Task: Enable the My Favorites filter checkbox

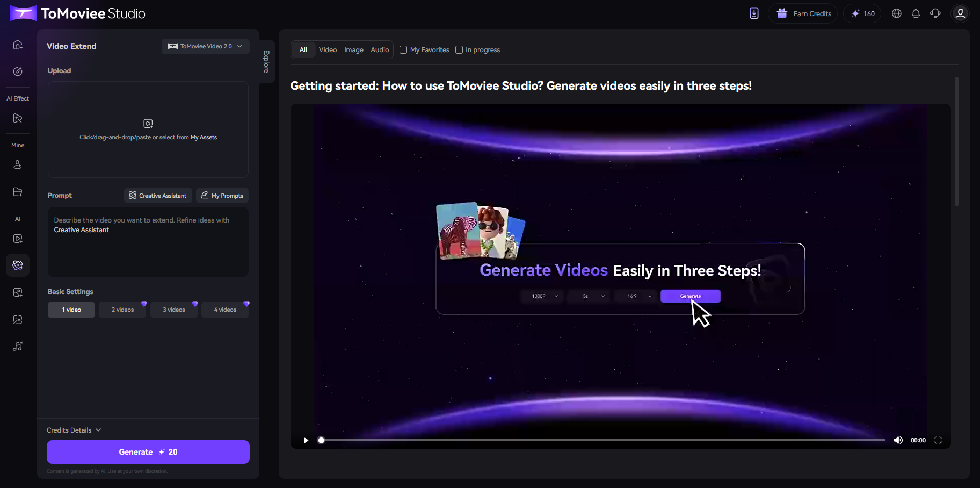Action: (403, 49)
